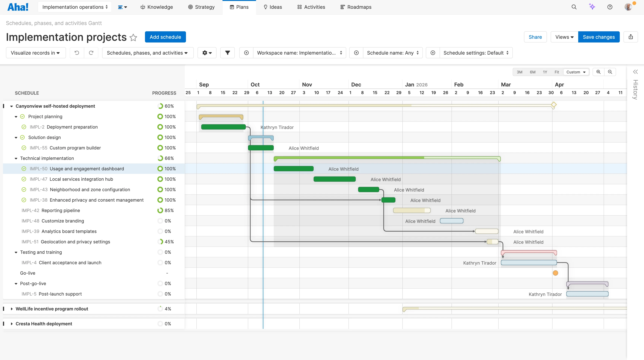This screenshot has width=644, height=360.
Task: Click the redo arrow icon
Action: [91, 53]
